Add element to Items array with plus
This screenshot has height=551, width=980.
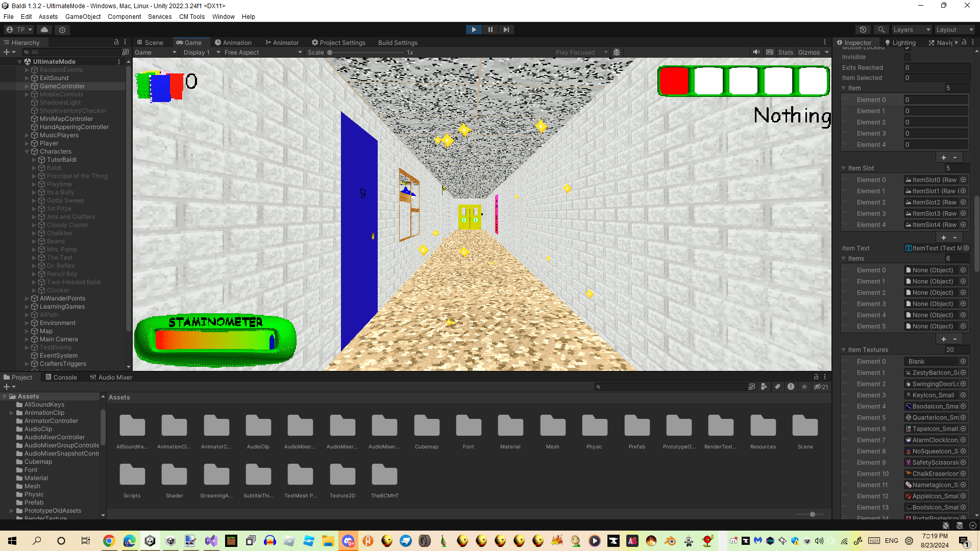(x=944, y=339)
